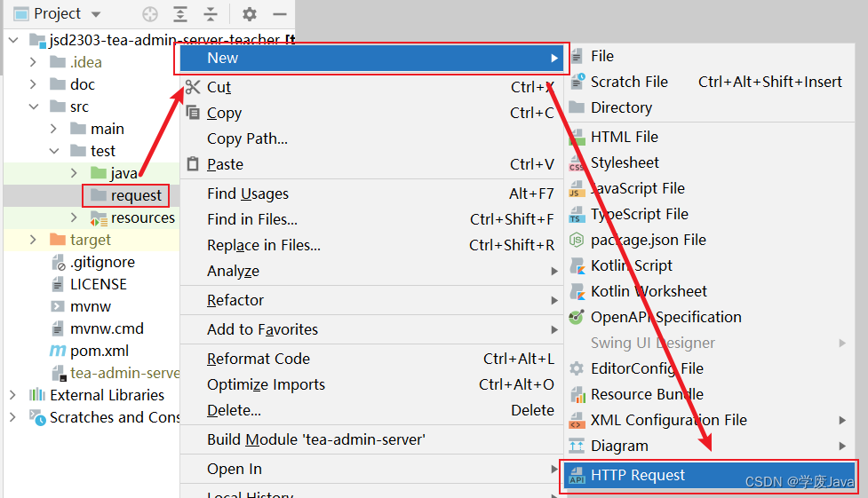Image resolution: width=868 pixels, height=498 pixels.
Task: Open the Refactor submenu
Action: click(x=371, y=300)
